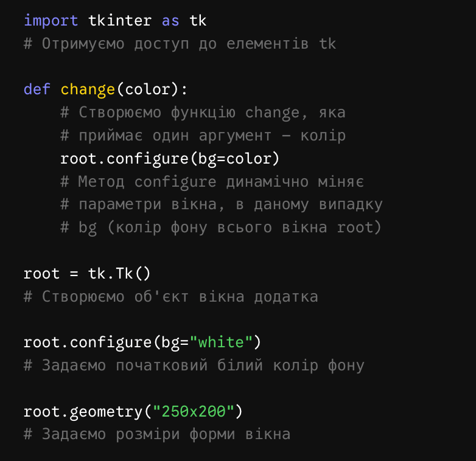Click the line root.geometry("250x200")

coord(133,412)
